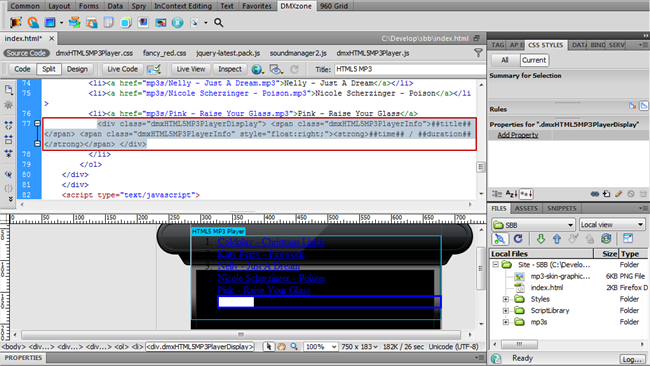Switch to the Snippets tab
650x366 pixels.
[561, 208]
